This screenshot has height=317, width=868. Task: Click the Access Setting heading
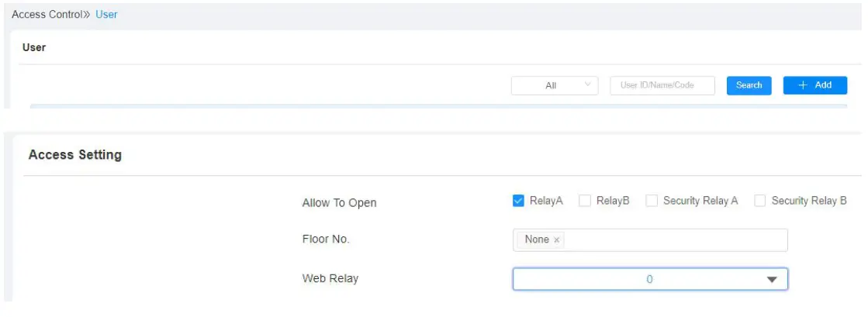pyautogui.click(x=74, y=154)
